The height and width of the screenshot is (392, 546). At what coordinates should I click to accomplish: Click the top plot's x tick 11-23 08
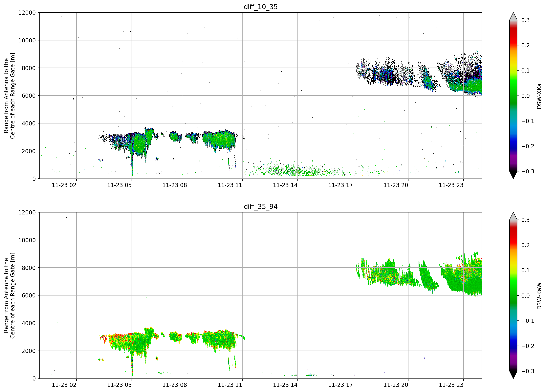[175, 185]
